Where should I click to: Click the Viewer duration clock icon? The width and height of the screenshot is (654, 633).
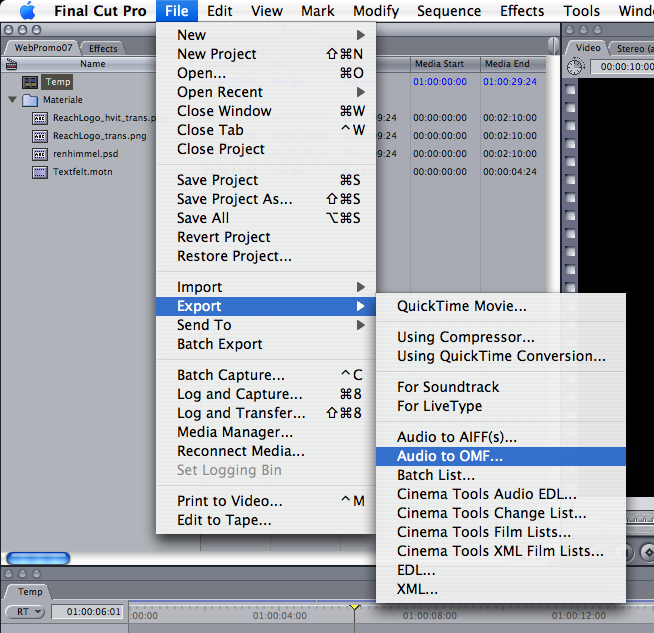coord(576,67)
